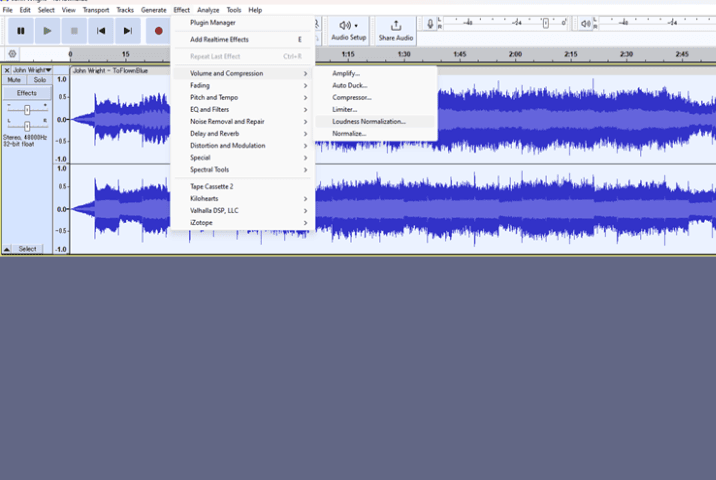Image resolution: width=716 pixels, height=480 pixels.
Task: Open the Tools menu
Action: 234,10
